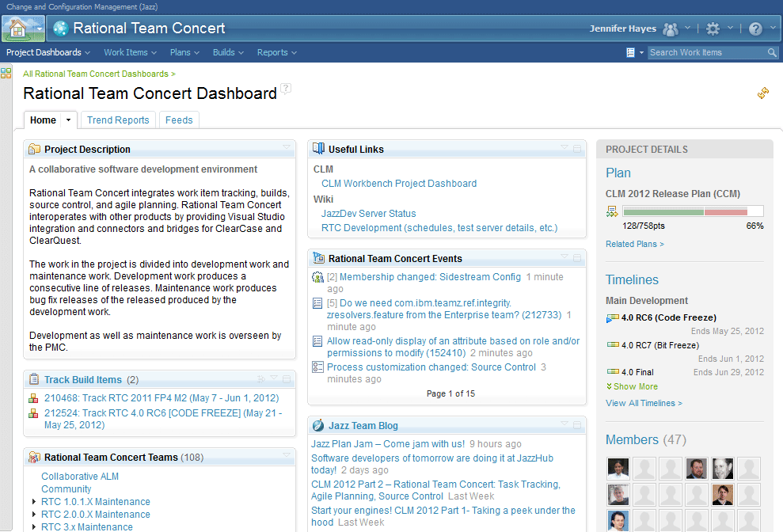Minimize the Jazz Team Blog widget
783x532 pixels.
coord(577,425)
